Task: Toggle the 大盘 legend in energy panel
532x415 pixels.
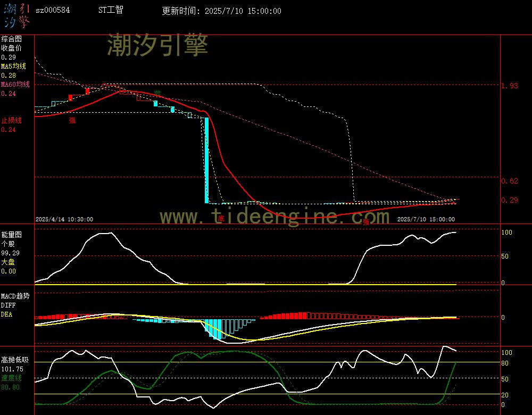Action: click(8, 262)
